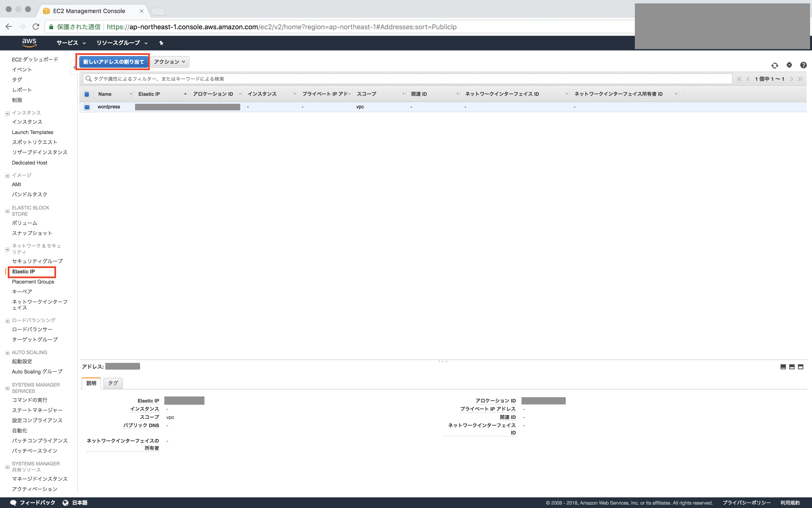Reload the browser page
The image size is (812, 508).
[36, 27]
